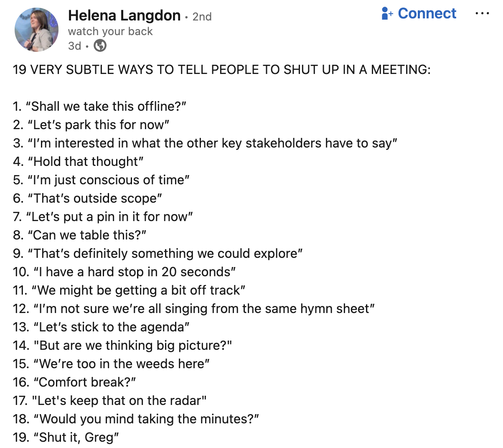This screenshot has height=448, width=503.
Task: Click the "Comfort break?" line
Action: pyautogui.click(x=75, y=382)
